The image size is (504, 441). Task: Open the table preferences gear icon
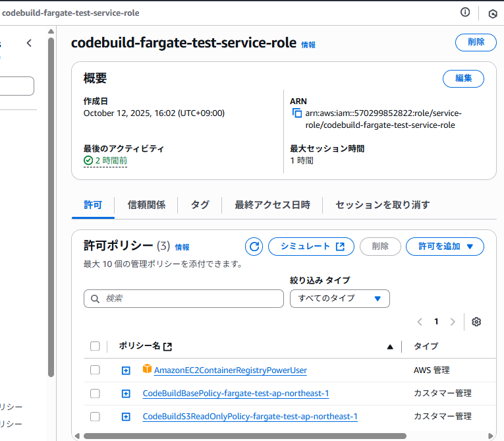click(476, 322)
